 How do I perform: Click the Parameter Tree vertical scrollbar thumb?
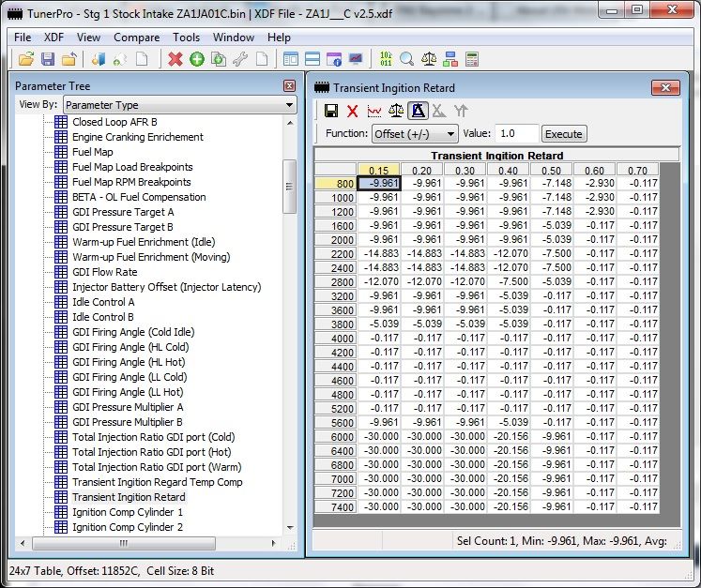click(x=290, y=186)
